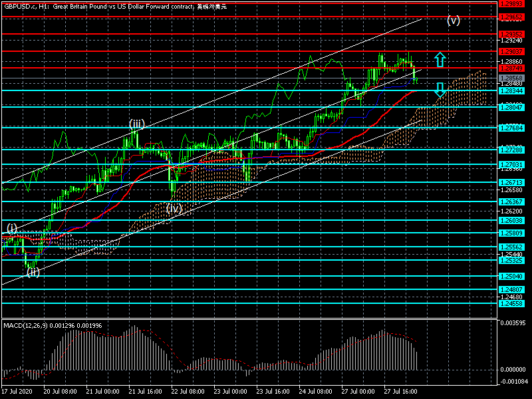The width and height of the screenshot is (532, 399).
Task: Select the cyan 1.25040 price label
Action: point(511,276)
